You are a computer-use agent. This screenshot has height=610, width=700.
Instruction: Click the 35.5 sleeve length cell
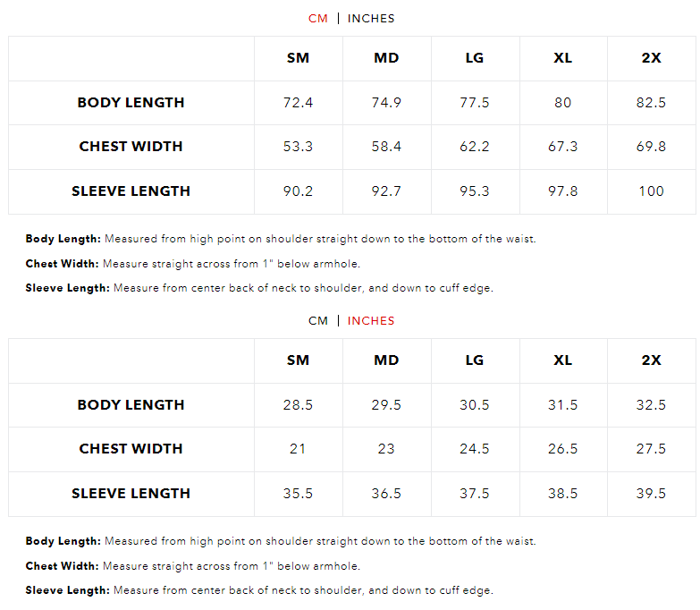pyautogui.click(x=298, y=493)
